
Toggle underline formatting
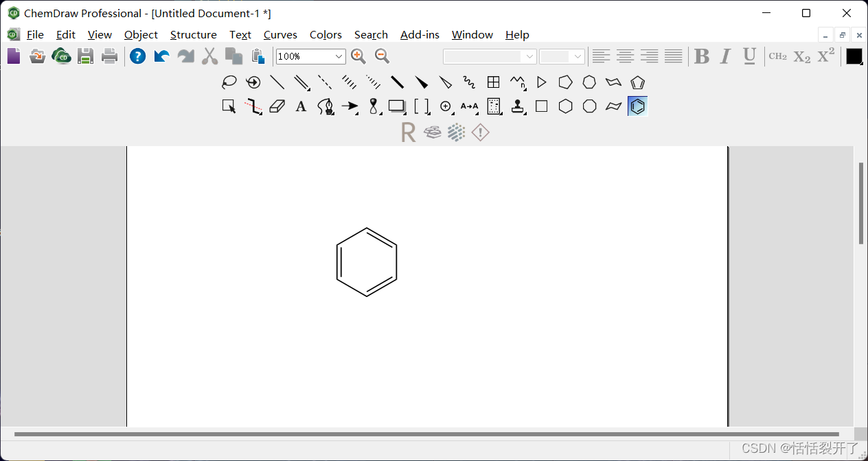749,56
